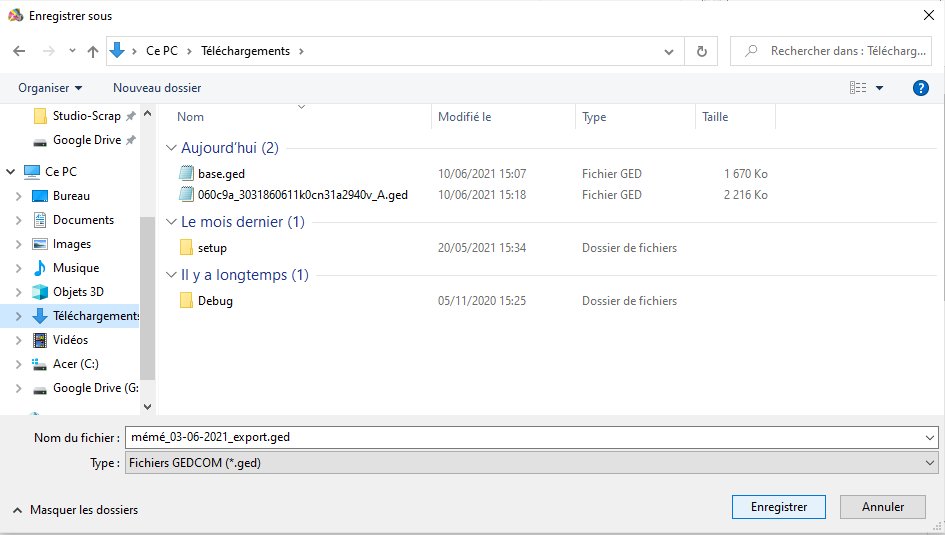Select the setup folder icon
Viewport: 945px width, 535px height.
(x=186, y=248)
